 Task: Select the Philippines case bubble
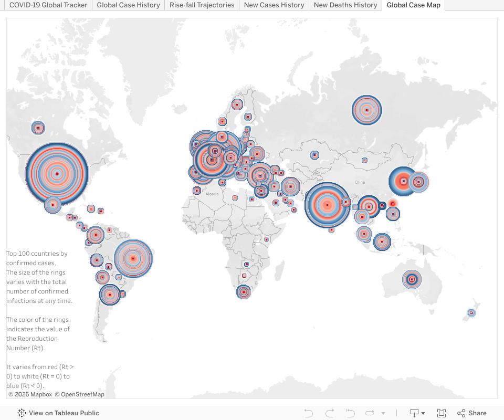tap(393, 214)
